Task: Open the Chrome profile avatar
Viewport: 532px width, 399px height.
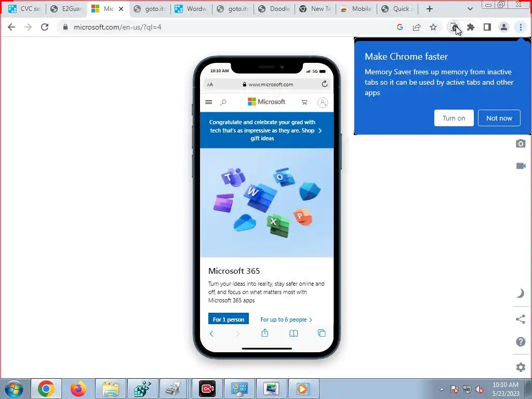Action: pyautogui.click(x=504, y=27)
